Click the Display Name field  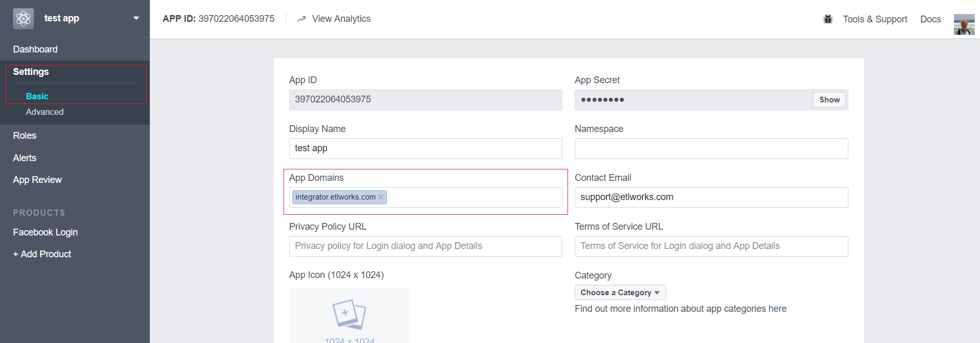pos(425,149)
